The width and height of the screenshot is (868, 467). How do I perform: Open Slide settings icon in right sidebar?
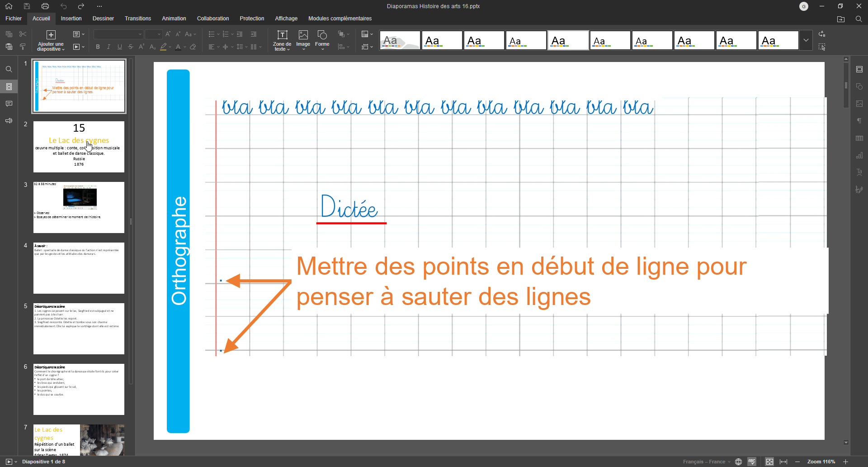(x=859, y=69)
